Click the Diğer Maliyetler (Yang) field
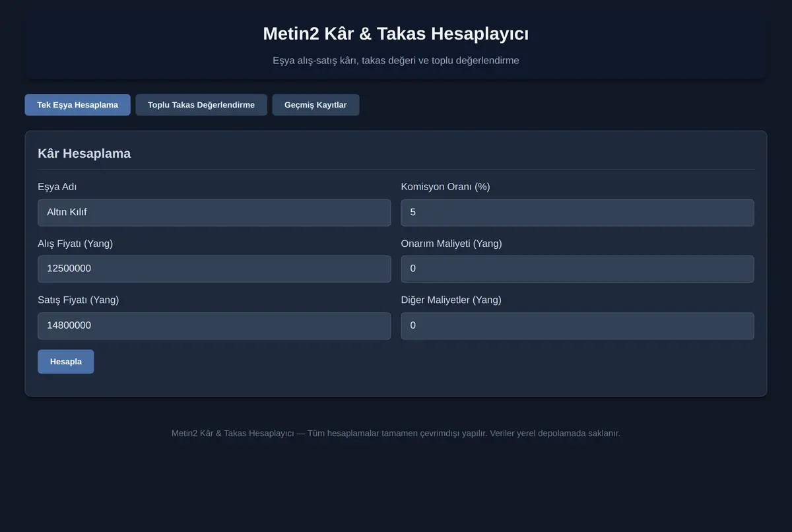Image resolution: width=792 pixels, height=532 pixels. tap(577, 325)
